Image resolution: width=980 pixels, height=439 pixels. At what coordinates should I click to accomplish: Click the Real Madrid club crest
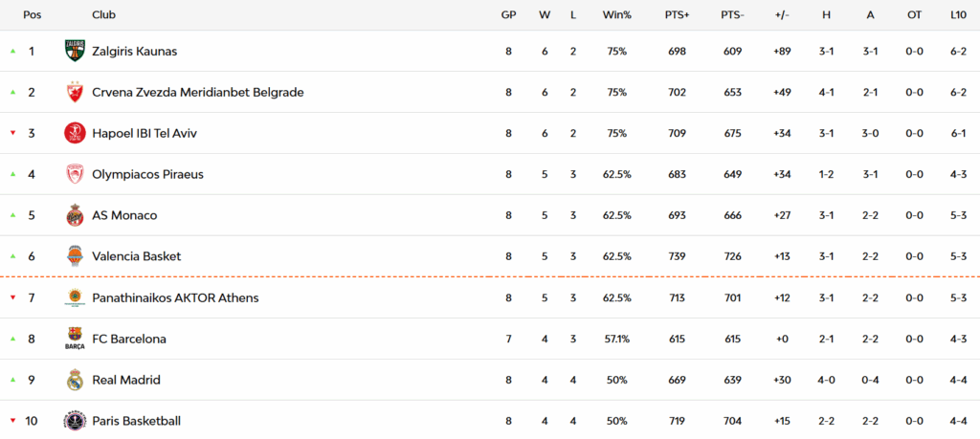pos(75,380)
